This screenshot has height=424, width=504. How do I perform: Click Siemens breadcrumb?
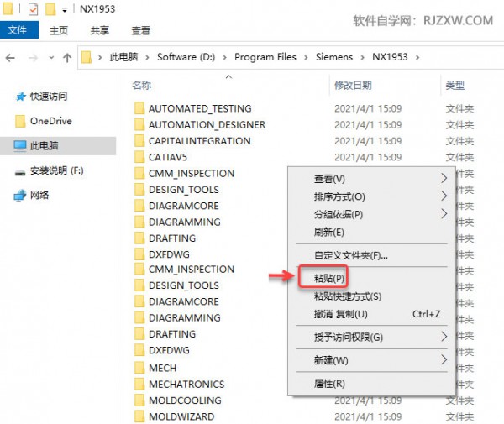(x=334, y=57)
